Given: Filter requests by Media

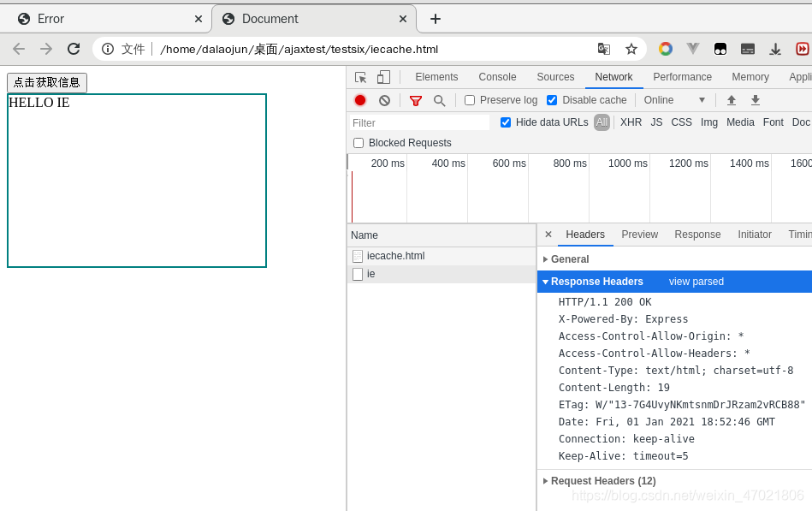Looking at the screenshot, I should tap(740, 122).
